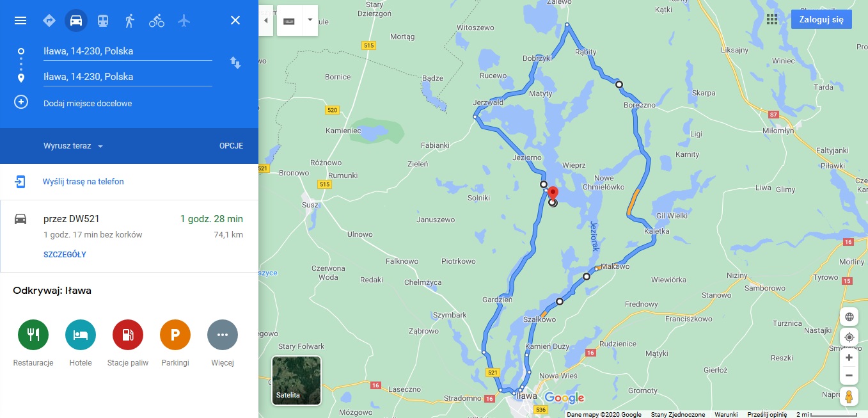Viewport: 868px width, 418px height.
Task: Open the hamburger main menu
Action: click(20, 20)
